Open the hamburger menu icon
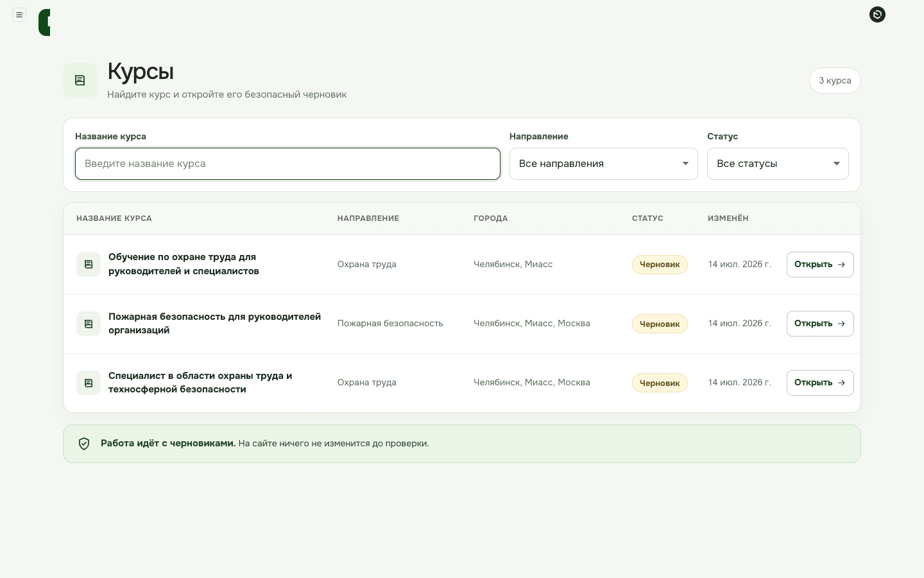Image resolution: width=924 pixels, height=578 pixels. point(19,15)
